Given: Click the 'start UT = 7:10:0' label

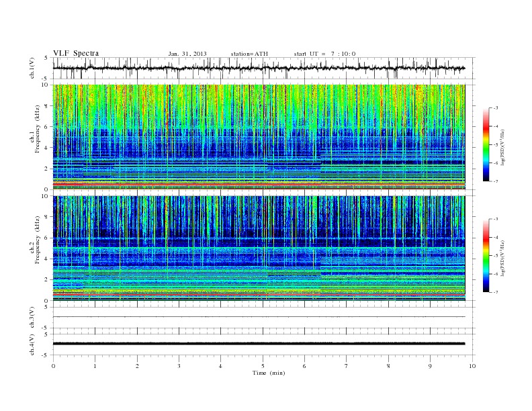Looking at the screenshot, I should pyautogui.click(x=324, y=54).
